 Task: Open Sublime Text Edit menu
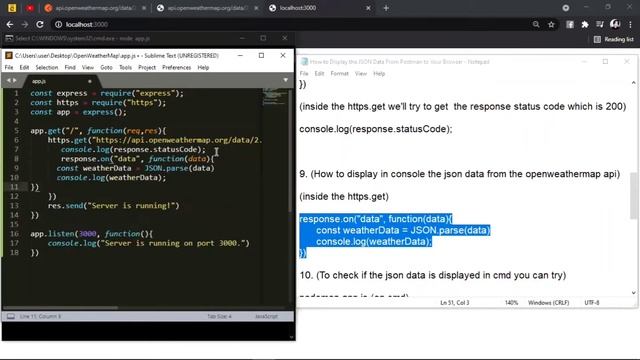24,67
